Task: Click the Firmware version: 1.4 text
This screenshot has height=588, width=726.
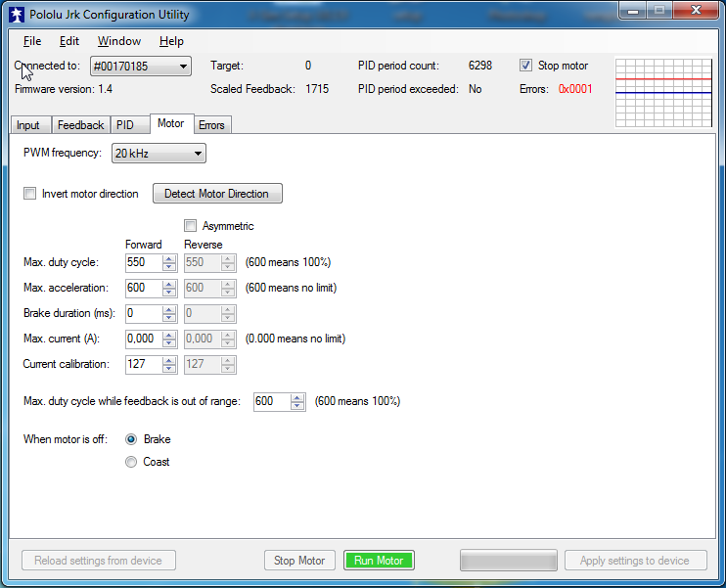Action: tap(64, 89)
